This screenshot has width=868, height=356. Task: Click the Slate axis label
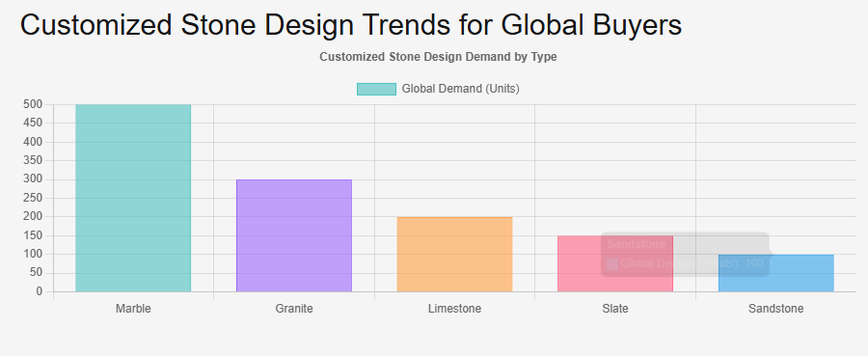615,309
